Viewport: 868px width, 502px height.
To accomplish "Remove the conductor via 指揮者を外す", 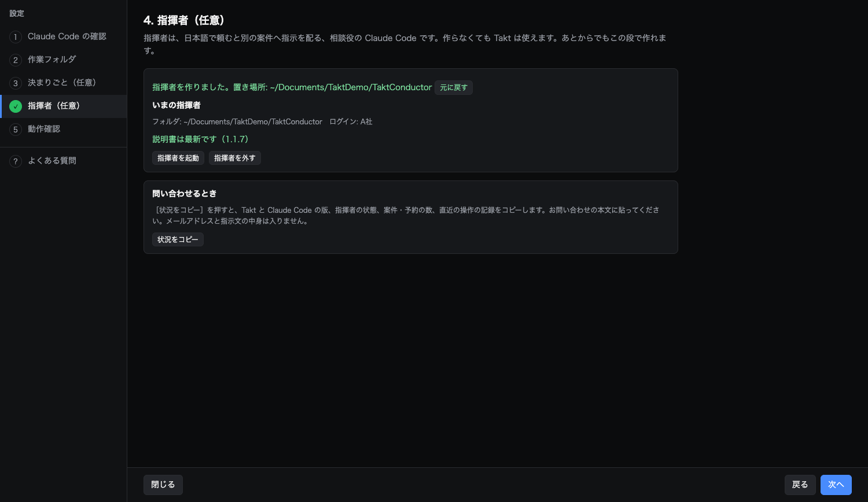I will 235,158.
